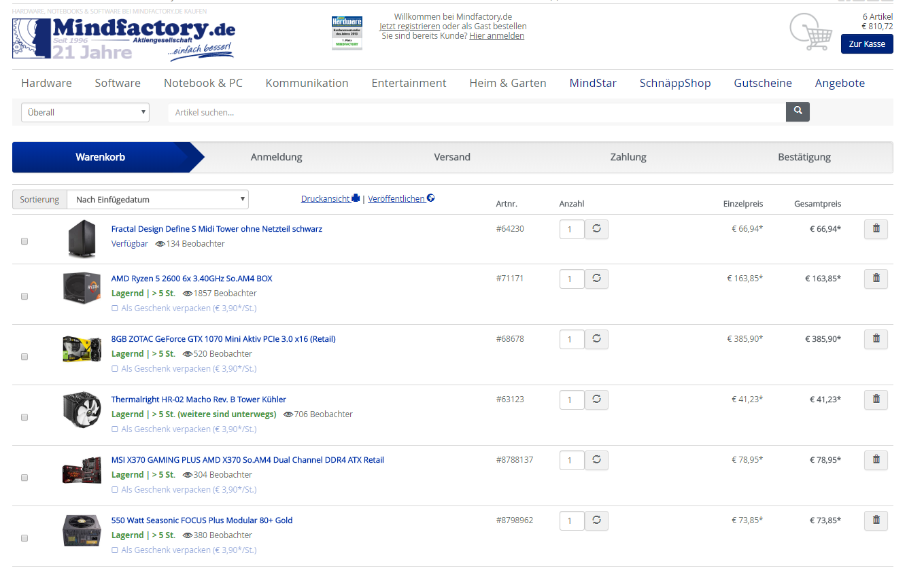Enable gift wrap for Thermalright HR-02 Macho

click(115, 429)
